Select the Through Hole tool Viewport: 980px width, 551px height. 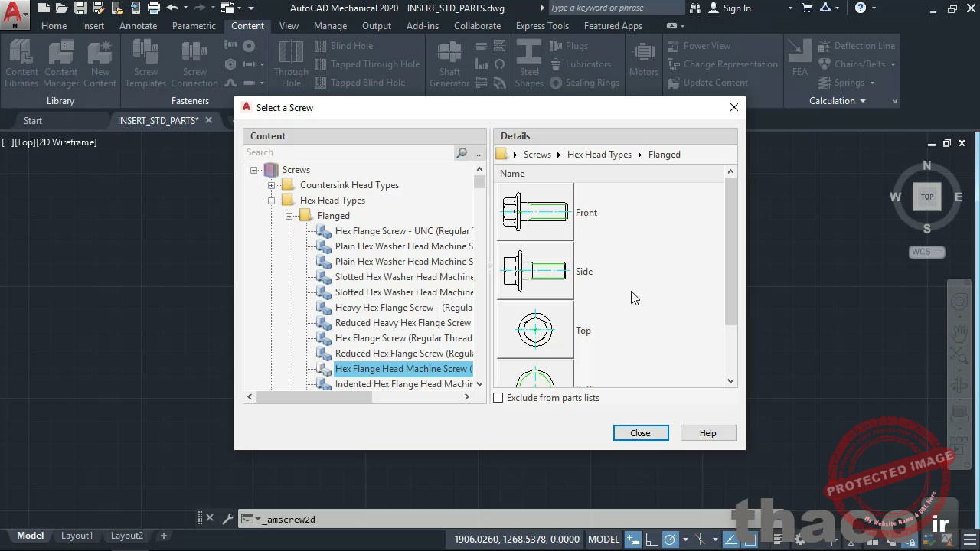pyautogui.click(x=291, y=64)
